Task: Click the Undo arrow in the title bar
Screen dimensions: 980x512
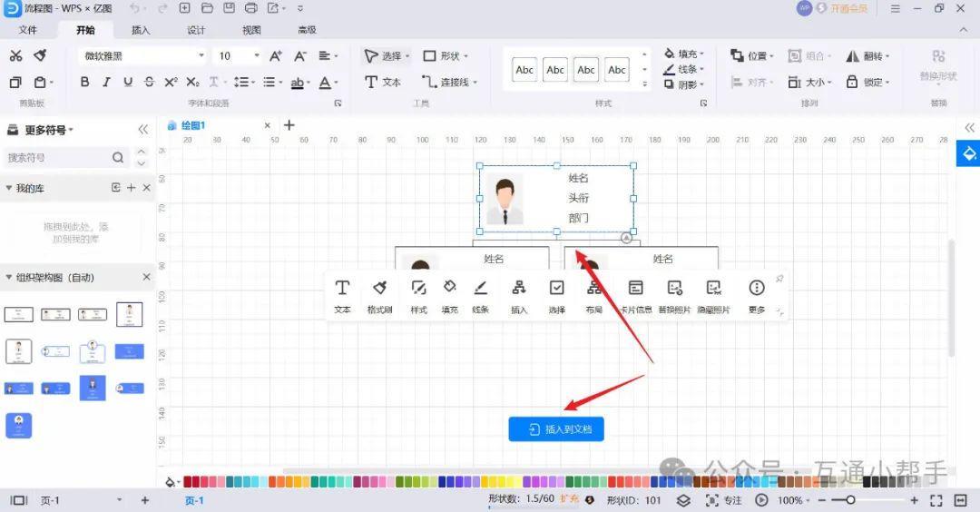Action: coord(135,8)
